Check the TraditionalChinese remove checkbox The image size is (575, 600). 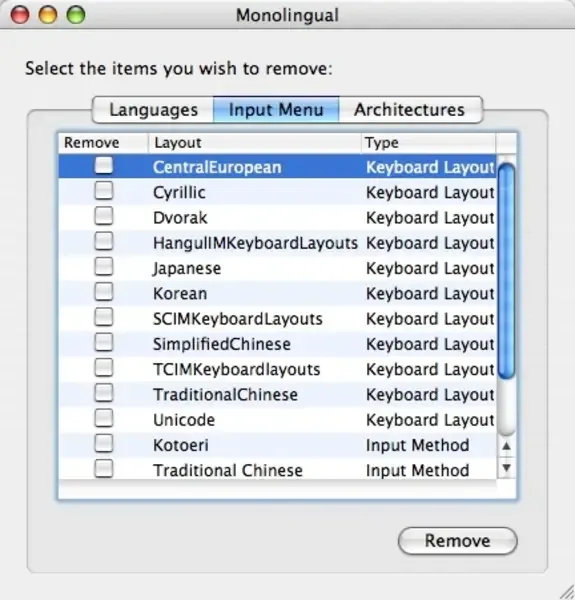104,393
